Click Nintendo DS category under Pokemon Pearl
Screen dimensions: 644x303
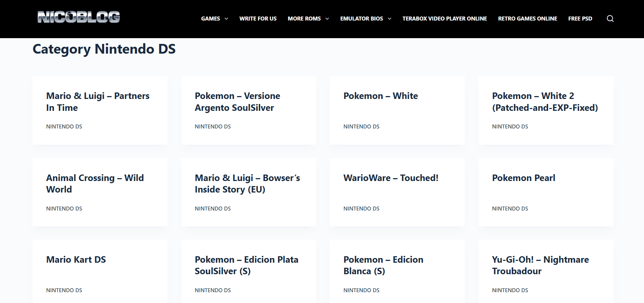510,209
